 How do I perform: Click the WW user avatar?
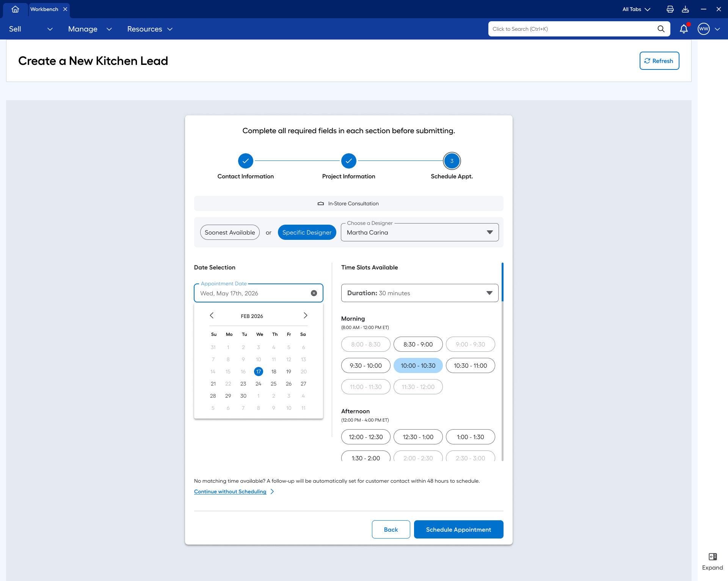704,29
